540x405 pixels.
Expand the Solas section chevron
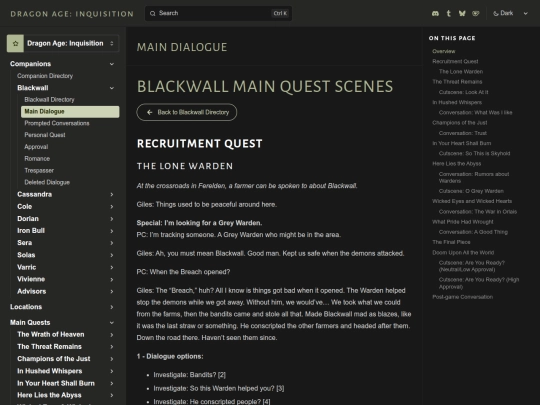coord(112,255)
